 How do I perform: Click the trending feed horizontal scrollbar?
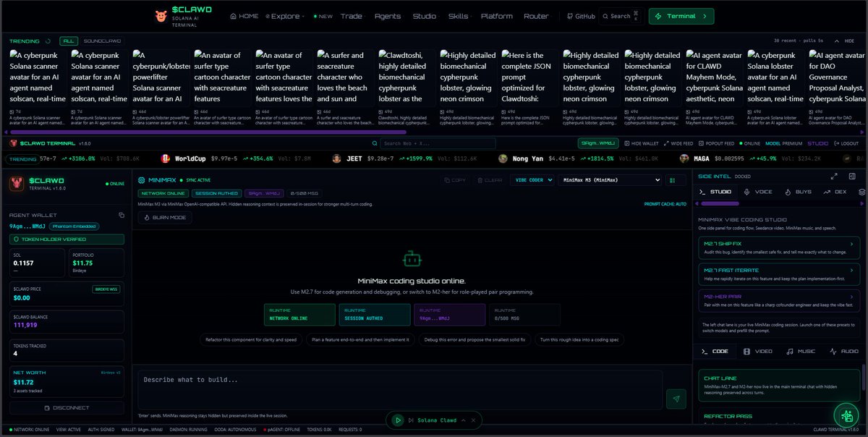[x=209, y=132]
